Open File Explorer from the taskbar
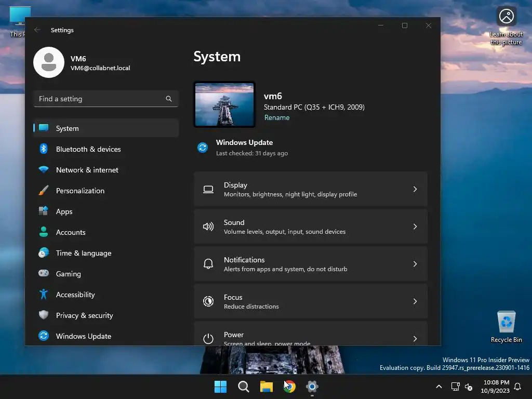This screenshot has height=399, width=532. [267, 387]
